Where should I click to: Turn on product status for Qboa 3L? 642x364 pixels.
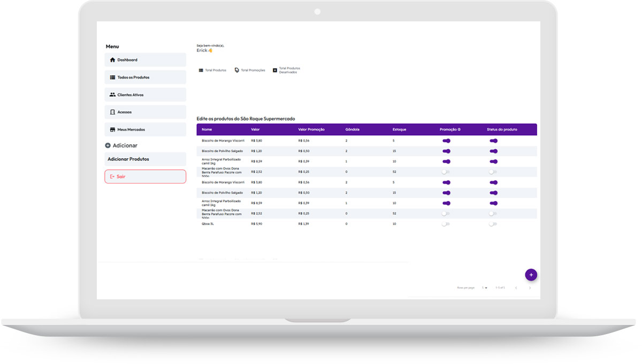[x=492, y=224]
